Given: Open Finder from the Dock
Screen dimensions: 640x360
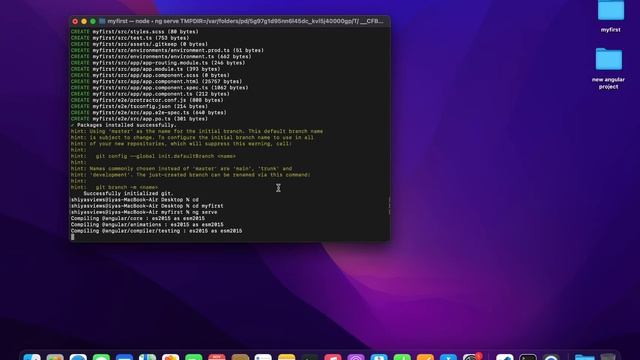Looking at the screenshot, I should coord(32,357).
